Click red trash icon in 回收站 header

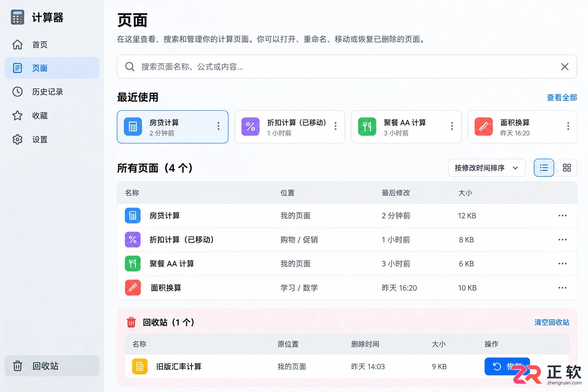[x=131, y=322]
